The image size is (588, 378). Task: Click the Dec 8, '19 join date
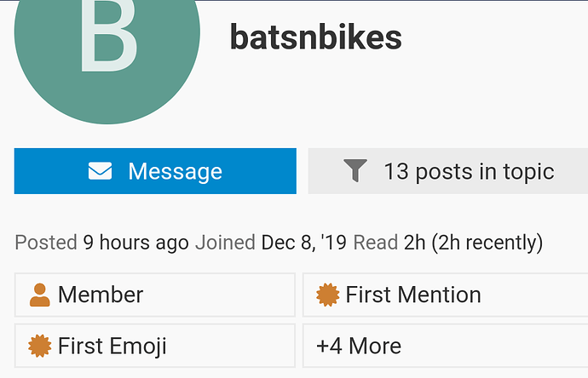tap(304, 243)
